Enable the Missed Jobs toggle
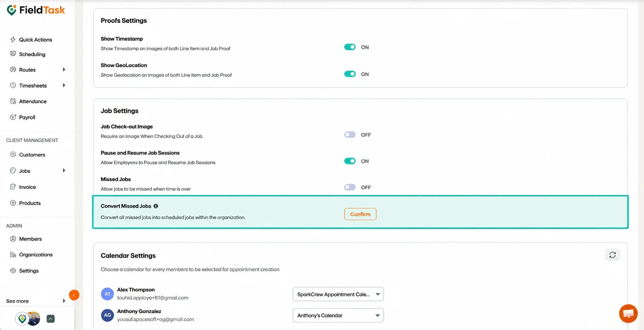The height and width of the screenshot is (330, 644). pos(350,187)
